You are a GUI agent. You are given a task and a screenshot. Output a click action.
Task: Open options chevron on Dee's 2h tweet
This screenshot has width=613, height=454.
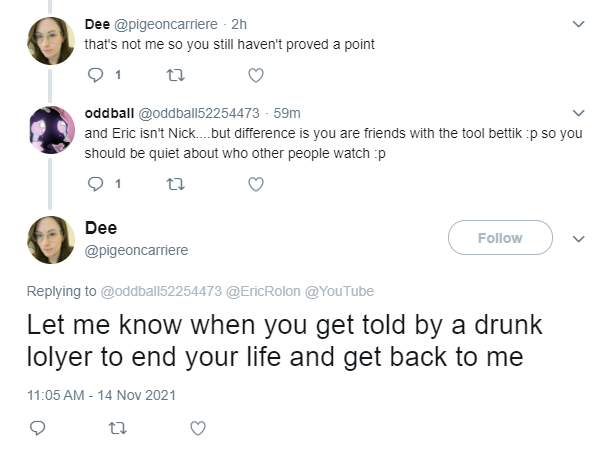point(578,24)
